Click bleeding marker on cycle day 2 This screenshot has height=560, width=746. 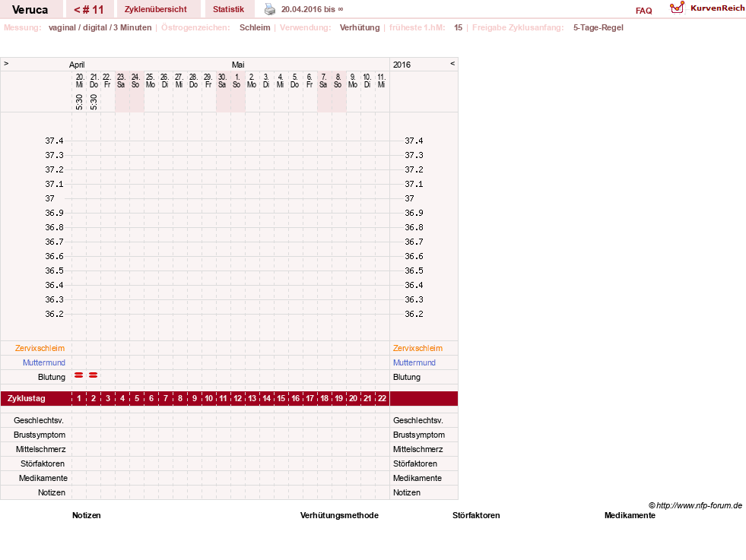point(94,375)
